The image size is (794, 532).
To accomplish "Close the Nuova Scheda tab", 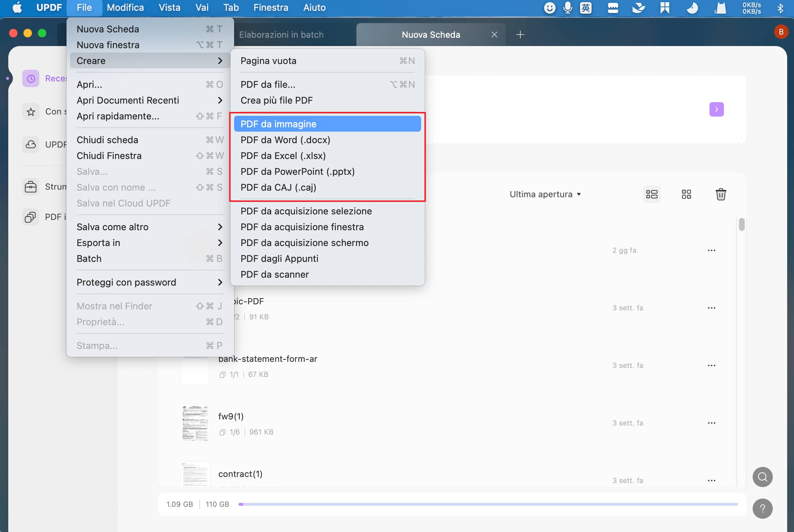I will tap(494, 35).
